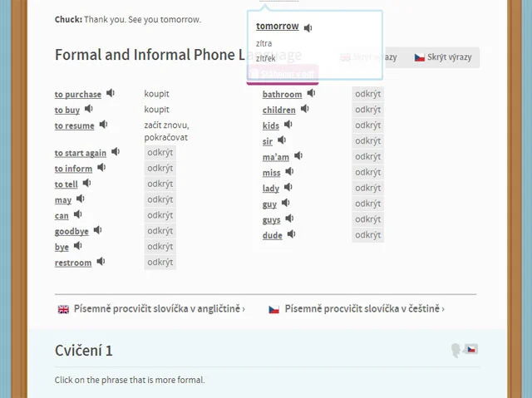Click the underlined word 'to inform'
Screen dimensions: 532x398
point(73,169)
